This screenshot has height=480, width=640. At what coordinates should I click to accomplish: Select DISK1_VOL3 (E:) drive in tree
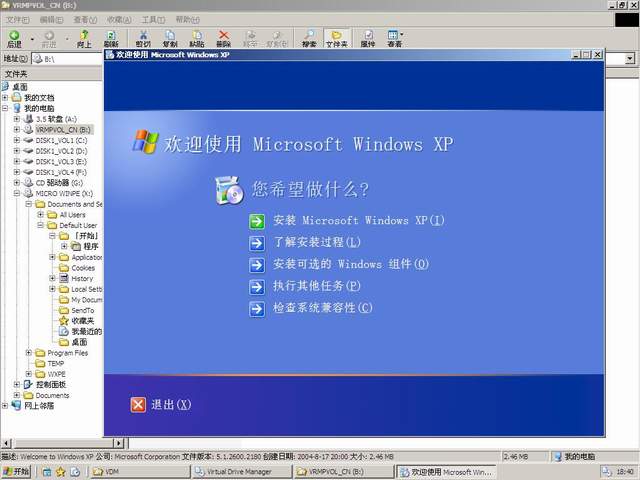(61, 162)
